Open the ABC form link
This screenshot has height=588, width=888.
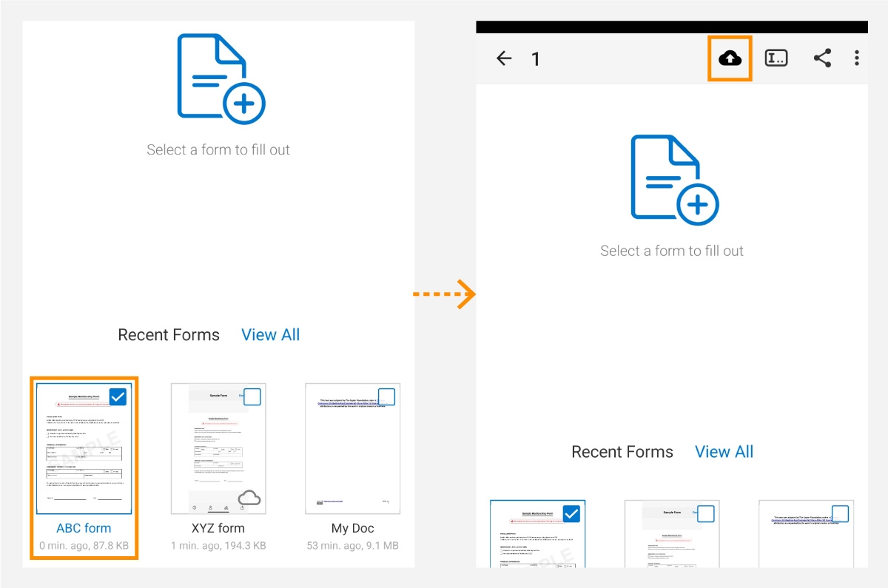pos(84,528)
